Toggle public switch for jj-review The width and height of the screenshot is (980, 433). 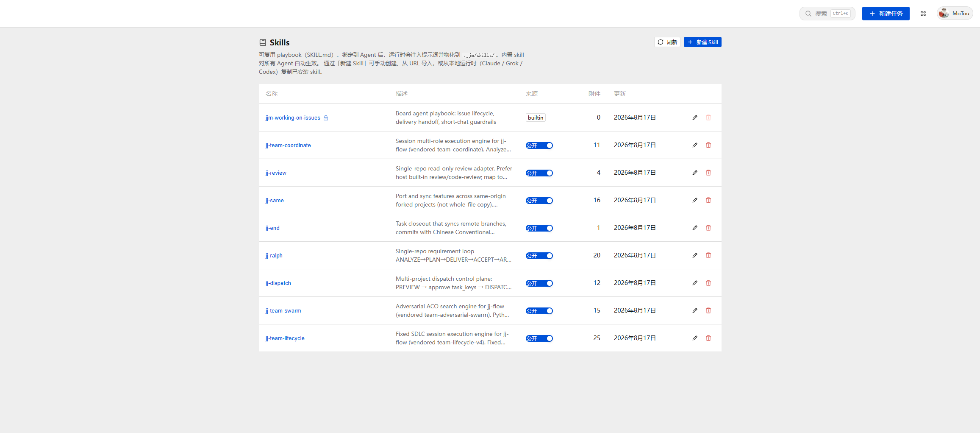click(x=539, y=173)
